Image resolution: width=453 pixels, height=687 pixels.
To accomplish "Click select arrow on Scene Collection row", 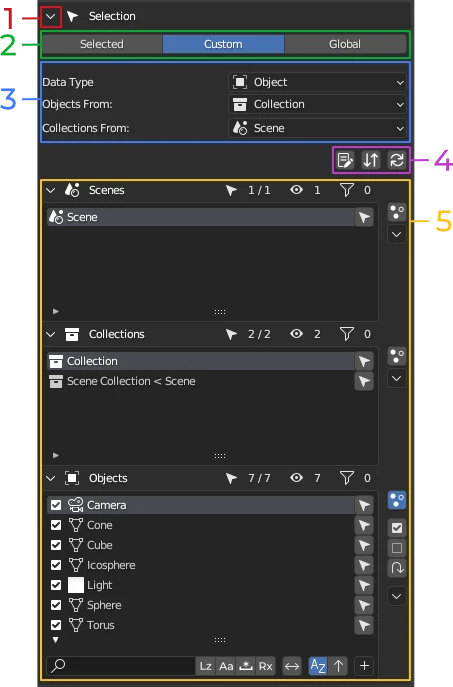I will pos(364,381).
